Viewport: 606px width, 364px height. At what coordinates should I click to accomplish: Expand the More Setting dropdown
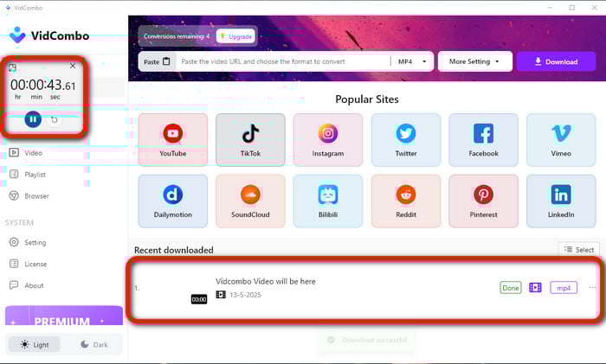(x=474, y=61)
